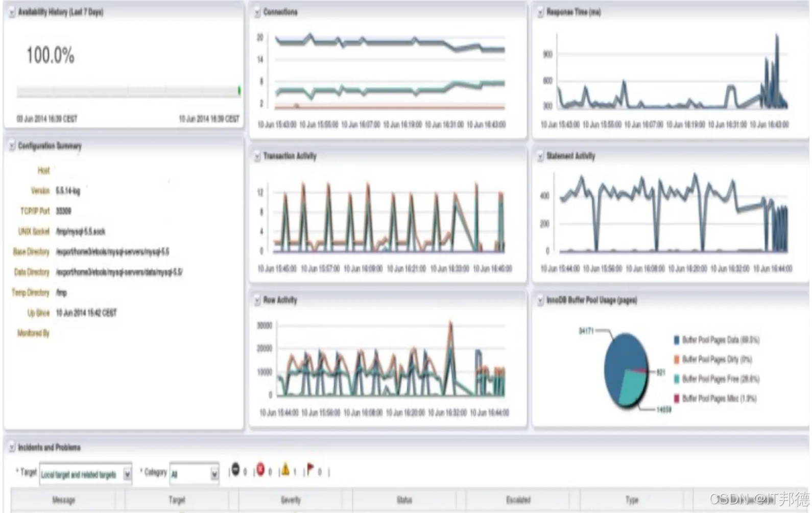Click the Buffer Pool Pages Misc legend swatch
Image resolution: width=812 pixels, height=513 pixels.
pos(677,398)
